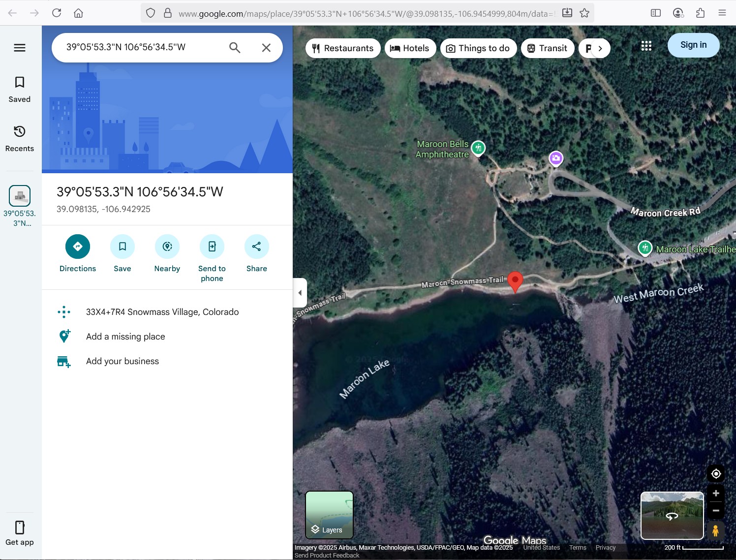Filter map by Restaurants

coord(343,48)
